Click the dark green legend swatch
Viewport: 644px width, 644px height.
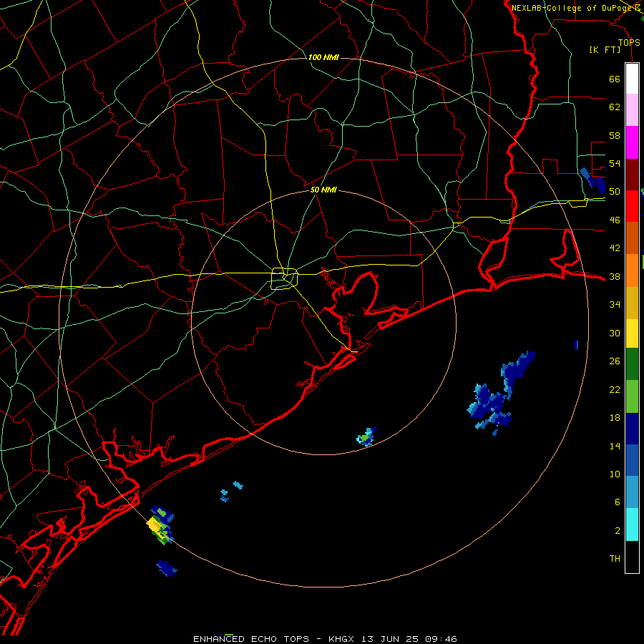[632, 364]
